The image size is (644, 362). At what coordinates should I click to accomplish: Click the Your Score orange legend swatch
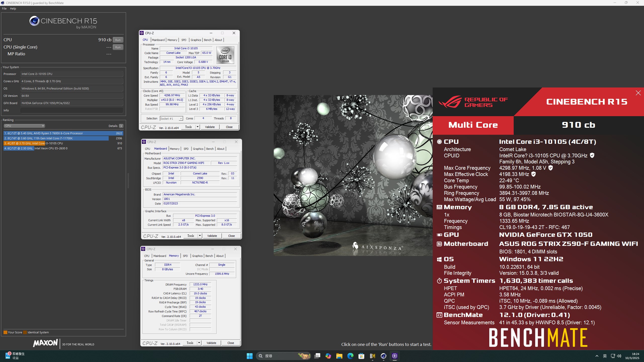5,332
